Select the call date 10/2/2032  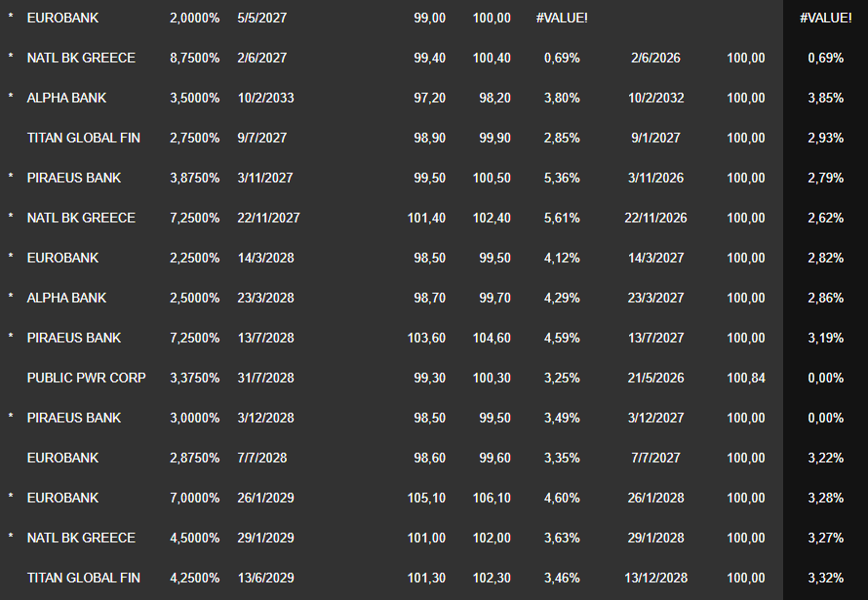(656, 98)
